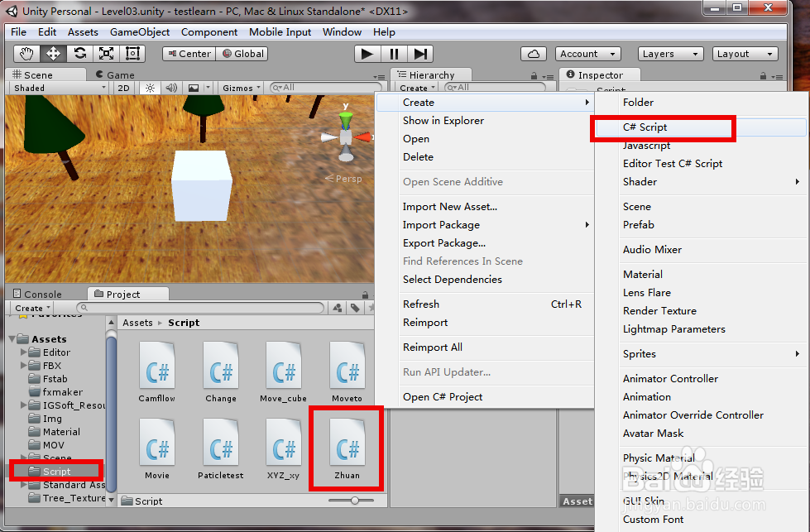The image size is (810, 532).
Task: Click search by type icon
Action: tap(338, 309)
